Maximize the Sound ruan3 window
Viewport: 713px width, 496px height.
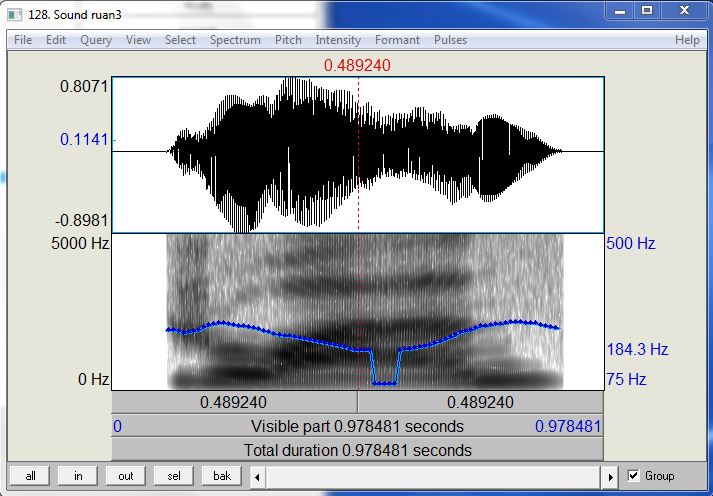click(x=647, y=11)
